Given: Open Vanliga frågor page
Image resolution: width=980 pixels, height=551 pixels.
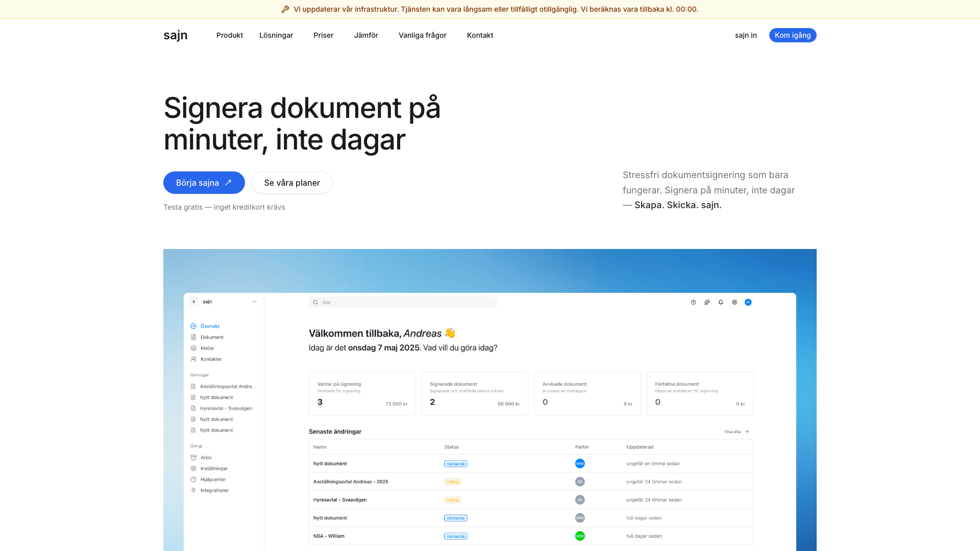Looking at the screenshot, I should pyautogui.click(x=423, y=35).
